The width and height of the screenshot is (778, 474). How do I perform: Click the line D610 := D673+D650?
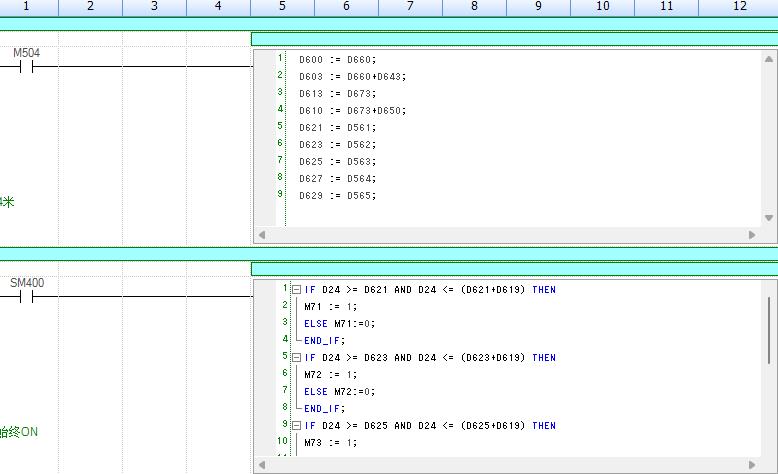352,111
